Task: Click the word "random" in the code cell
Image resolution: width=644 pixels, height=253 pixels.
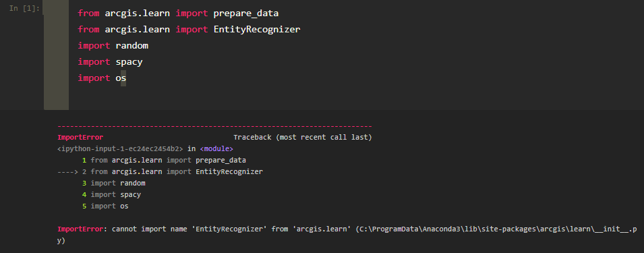Action: (x=132, y=46)
